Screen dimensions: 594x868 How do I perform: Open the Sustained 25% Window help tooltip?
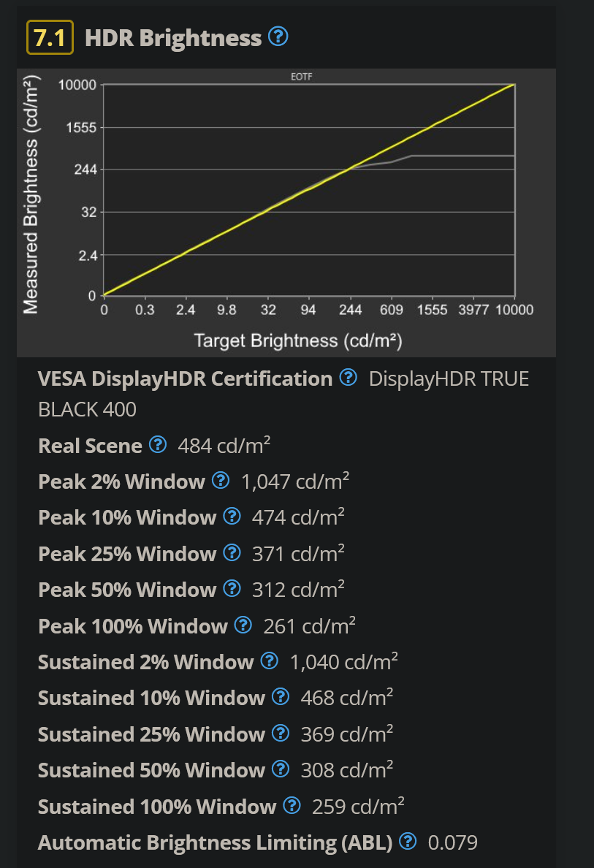281,734
